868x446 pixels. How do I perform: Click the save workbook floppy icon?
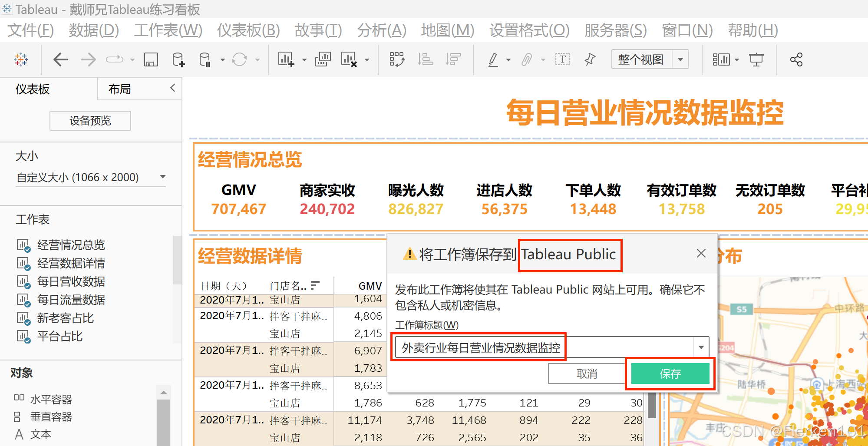[x=151, y=59]
